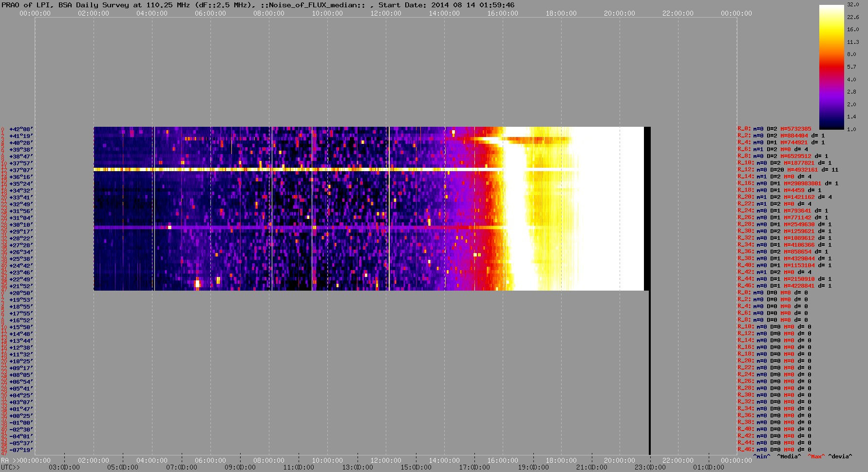Click 18:00:00 on the top time axis
The image size is (868, 472).
tap(561, 13)
